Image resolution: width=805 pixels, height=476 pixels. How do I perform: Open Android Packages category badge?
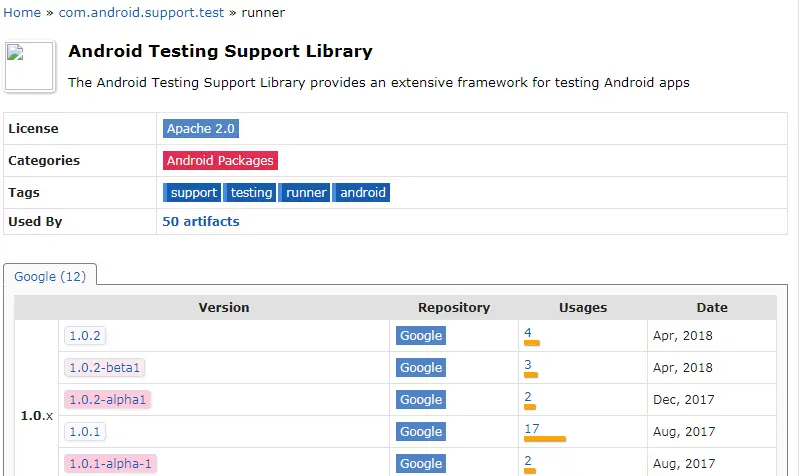coord(220,161)
